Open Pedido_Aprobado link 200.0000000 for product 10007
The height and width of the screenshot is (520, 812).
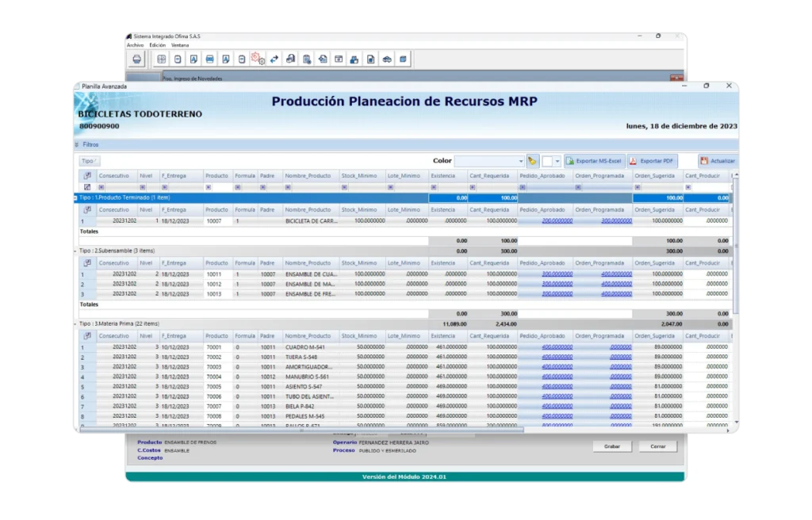pyautogui.click(x=557, y=221)
